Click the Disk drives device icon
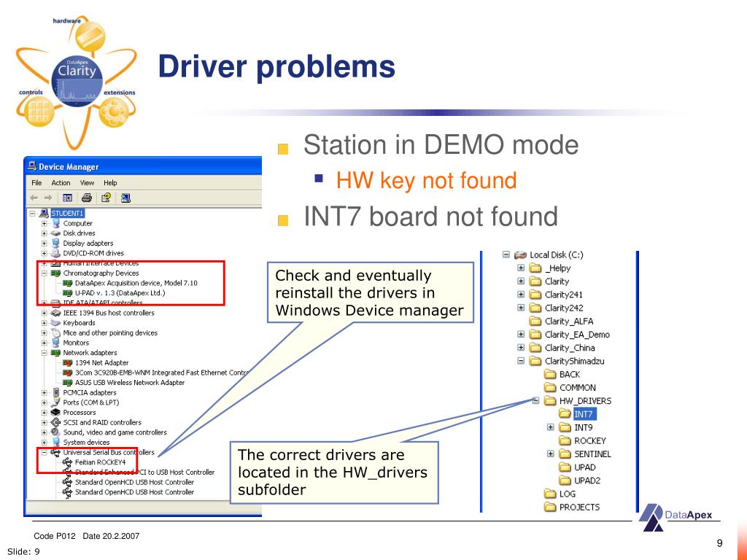The image size is (747, 560). point(55,233)
